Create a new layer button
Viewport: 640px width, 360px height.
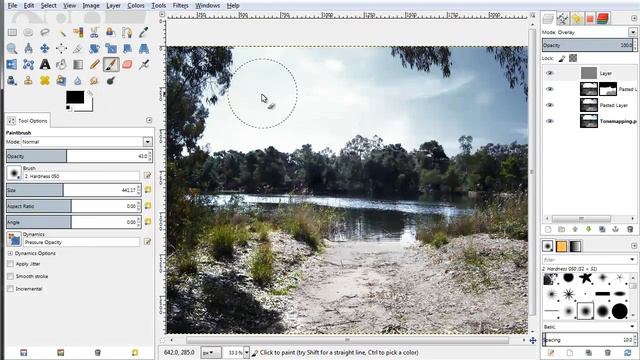tap(548, 229)
